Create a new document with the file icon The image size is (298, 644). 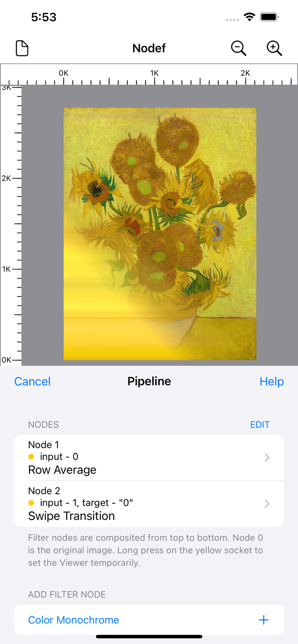(x=22, y=48)
